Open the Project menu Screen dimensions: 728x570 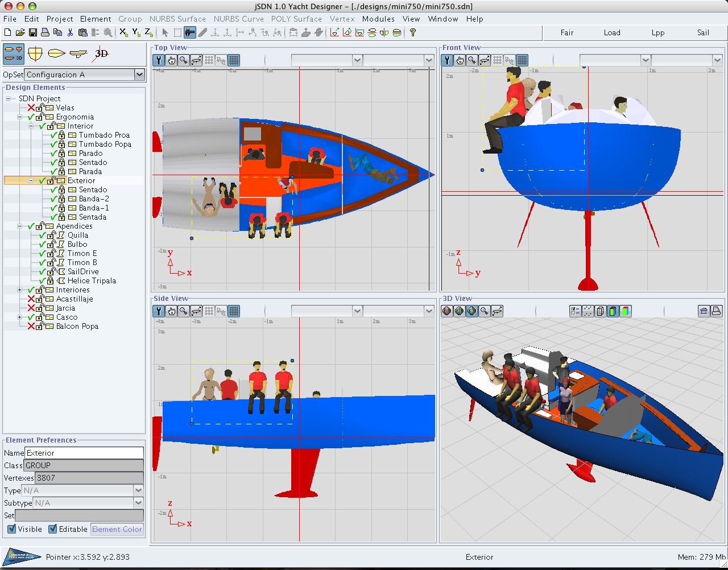60,19
